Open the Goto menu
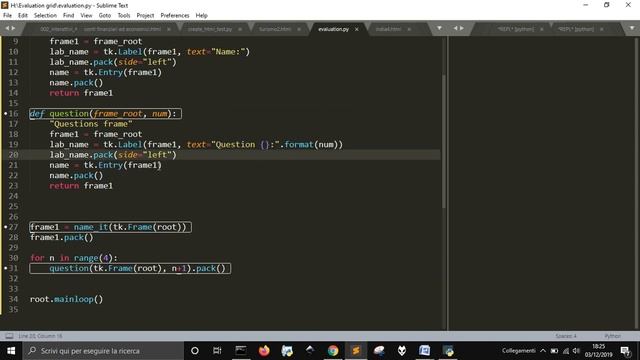 coord(104,16)
